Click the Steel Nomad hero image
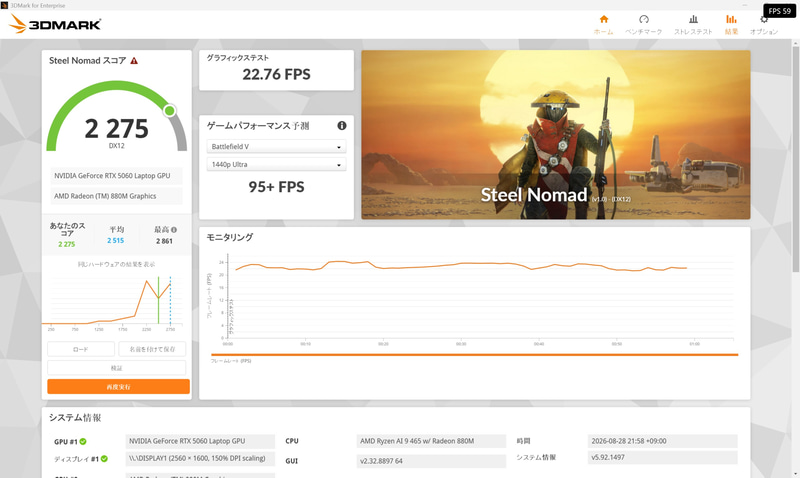800x478 pixels. 556,135
